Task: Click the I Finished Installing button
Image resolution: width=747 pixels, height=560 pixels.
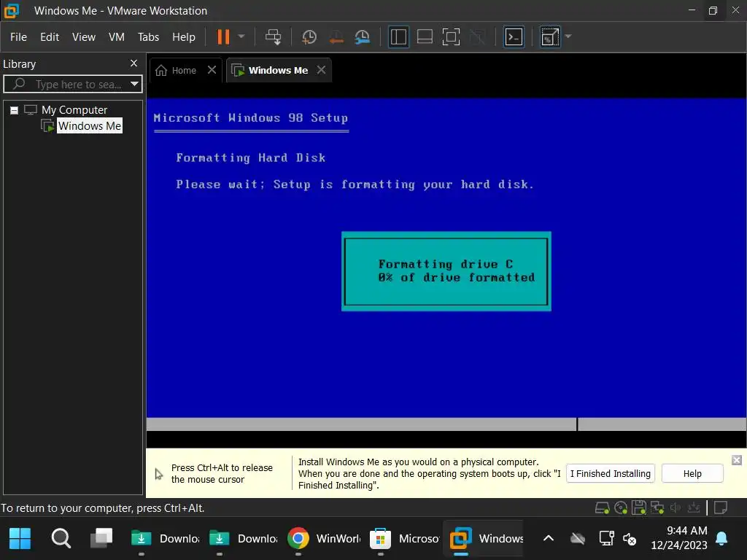Action: (x=611, y=474)
